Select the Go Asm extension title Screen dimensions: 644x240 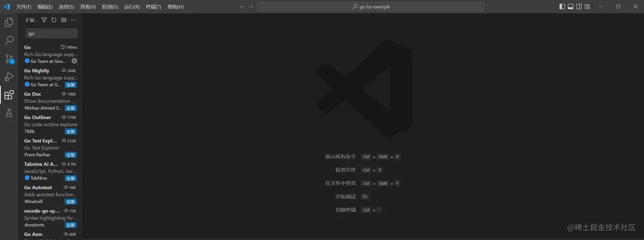(x=33, y=234)
